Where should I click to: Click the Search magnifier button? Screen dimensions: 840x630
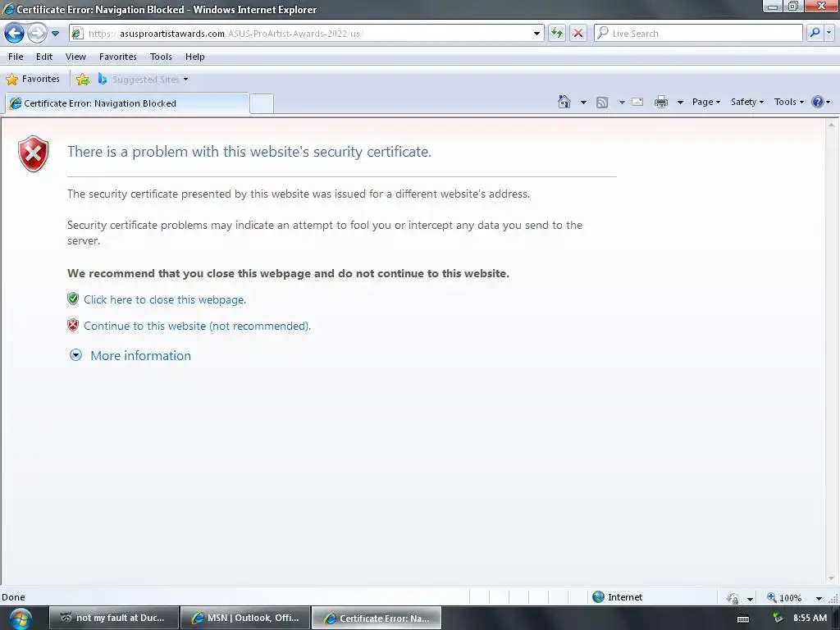pos(815,33)
